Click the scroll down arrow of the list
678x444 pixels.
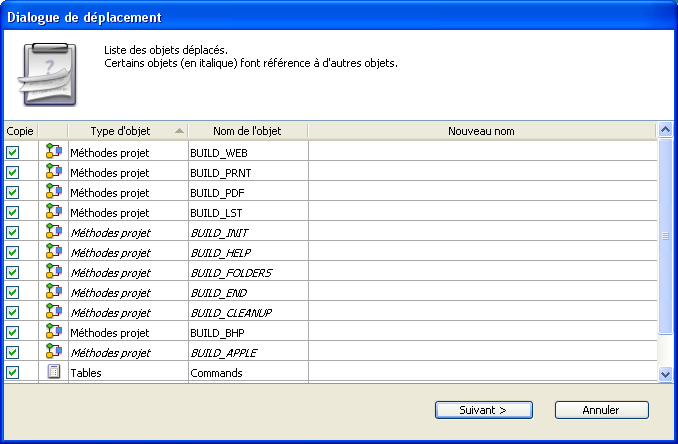point(665,373)
